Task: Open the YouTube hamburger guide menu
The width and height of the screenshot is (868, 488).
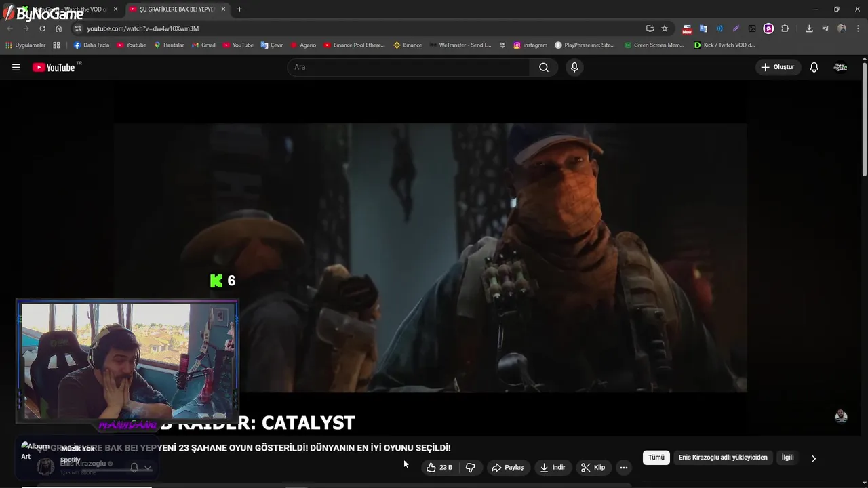Action: click(16, 67)
